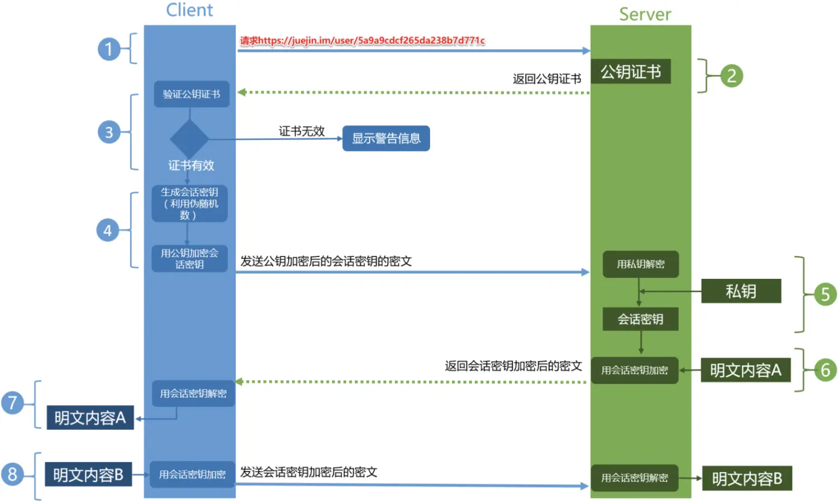Open the red juejin.im request URL

click(362, 40)
